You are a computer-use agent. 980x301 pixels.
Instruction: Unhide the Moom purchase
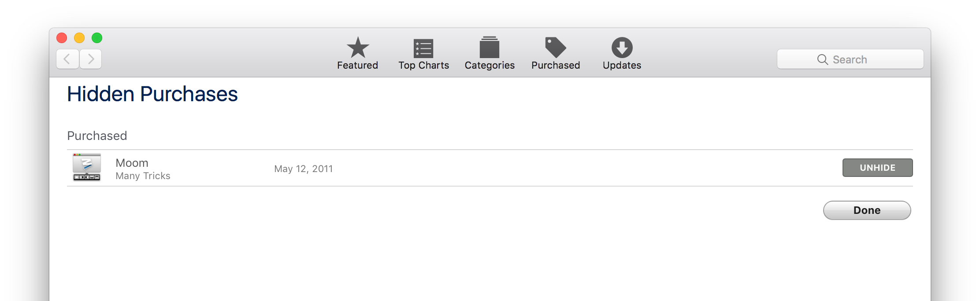pyautogui.click(x=877, y=168)
